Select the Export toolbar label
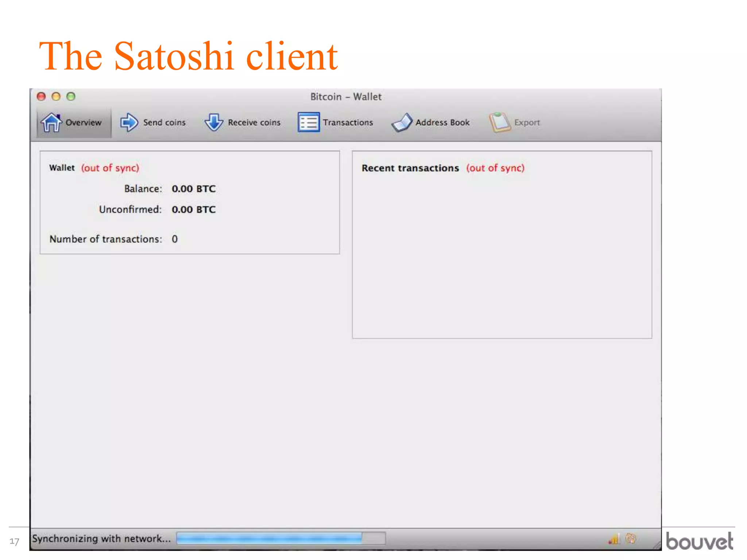This screenshot has height=560, width=747. click(x=527, y=122)
